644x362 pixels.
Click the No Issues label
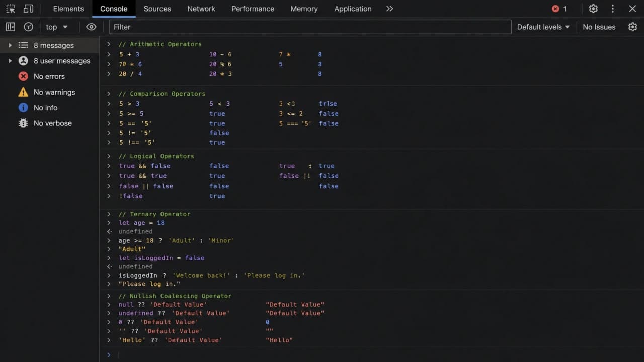click(599, 27)
